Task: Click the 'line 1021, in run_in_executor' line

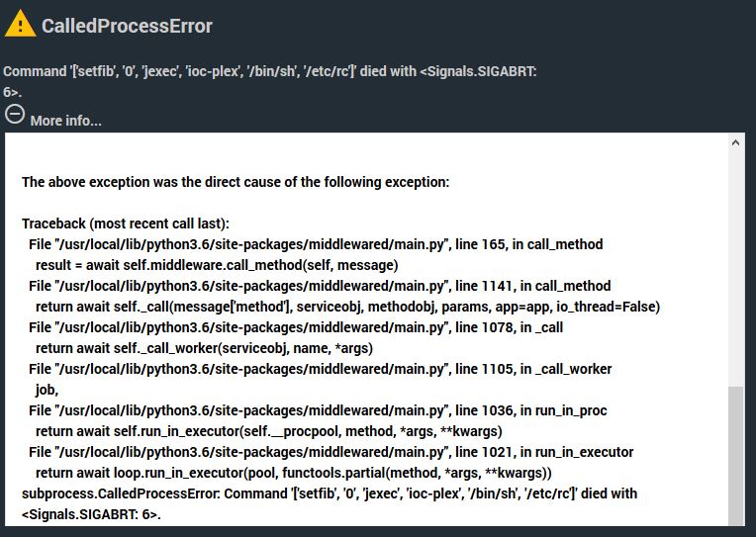Action: (x=331, y=452)
